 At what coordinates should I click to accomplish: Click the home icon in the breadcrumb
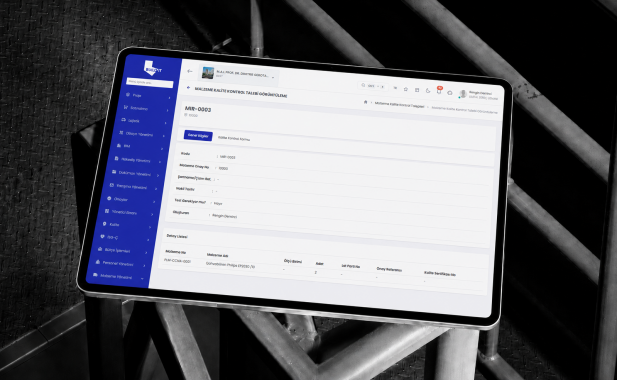365,102
